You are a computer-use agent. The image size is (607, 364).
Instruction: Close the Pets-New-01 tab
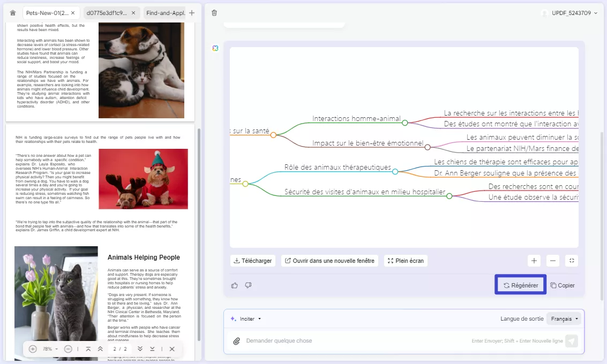[x=73, y=13]
